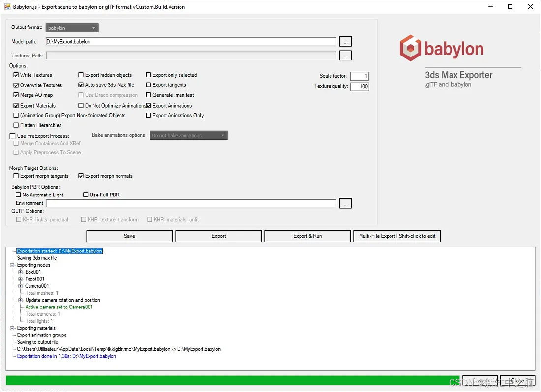Select the Temp path copy log row

[x=119, y=349]
